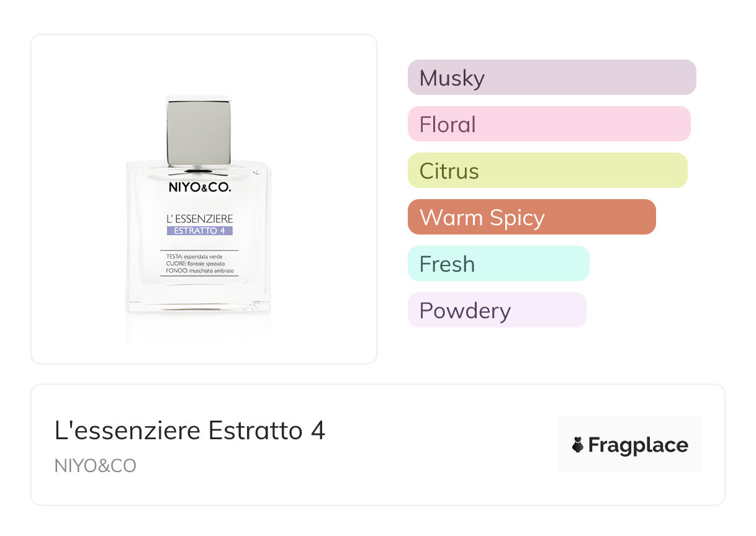Click the thick glass base of the bottle
The height and width of the screenshot is (536, 756).
tap(199, 301)
